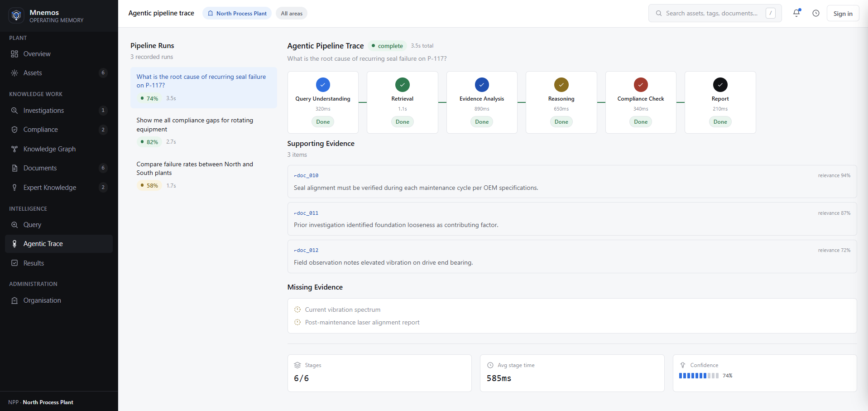Click the doc_012 reference link
The height and width of the screenshot is (411, 868).
pos(306,250)
